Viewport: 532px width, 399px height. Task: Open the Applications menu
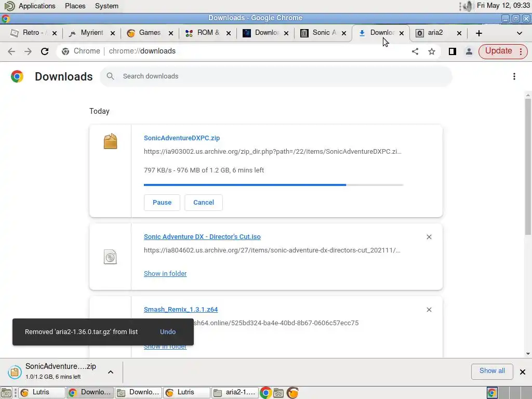37,6
